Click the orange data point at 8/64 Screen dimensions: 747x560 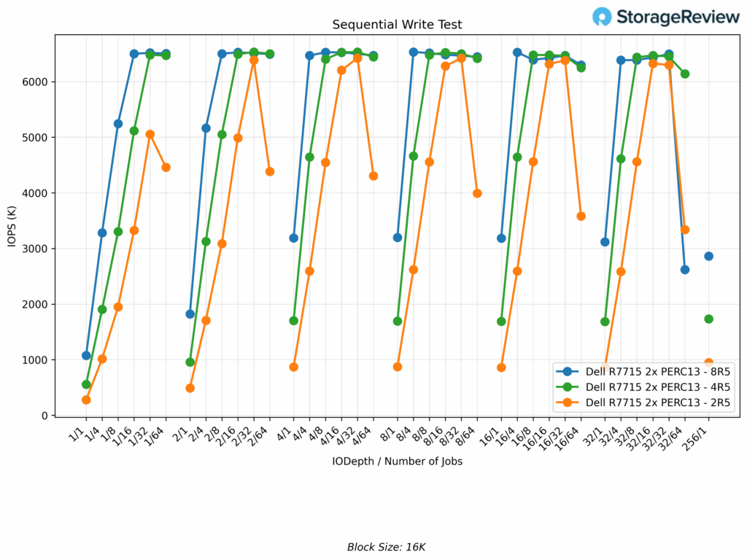(x=477, y=193)
